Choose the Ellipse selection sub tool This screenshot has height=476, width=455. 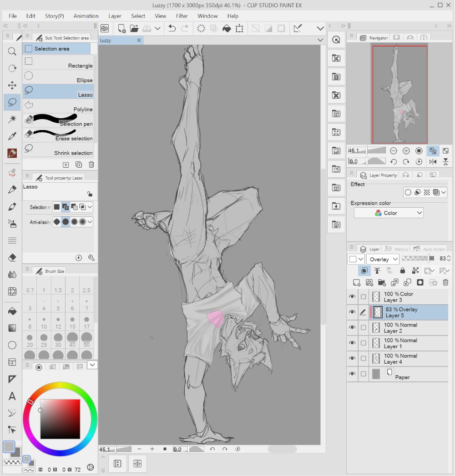58,77
